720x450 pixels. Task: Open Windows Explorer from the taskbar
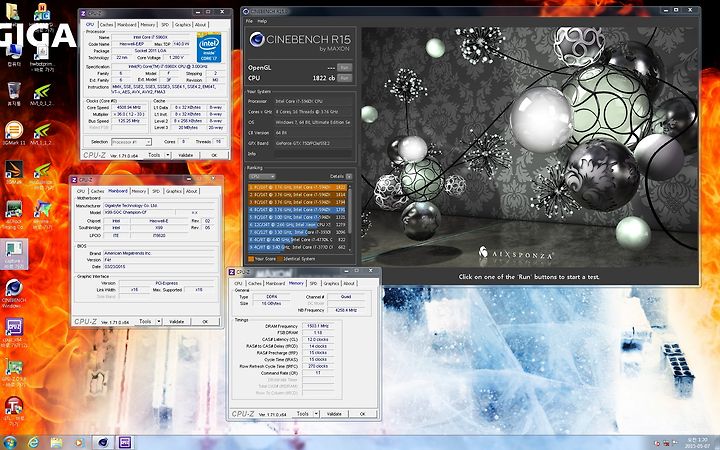click(x=56, y=442)
